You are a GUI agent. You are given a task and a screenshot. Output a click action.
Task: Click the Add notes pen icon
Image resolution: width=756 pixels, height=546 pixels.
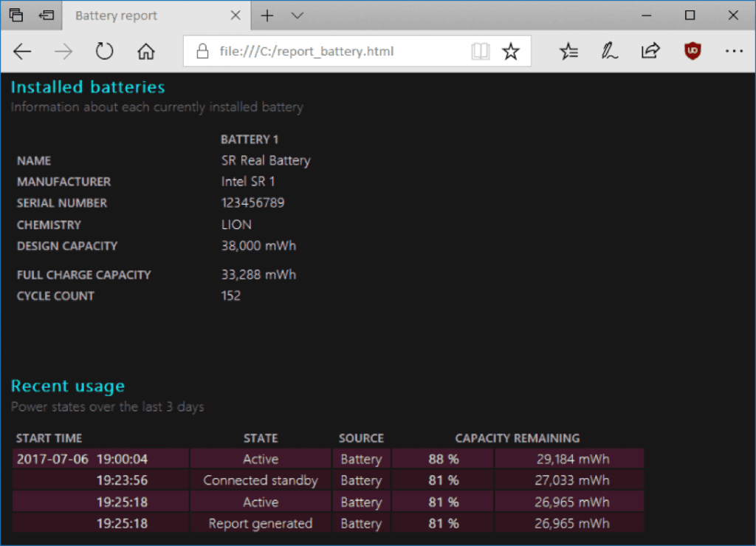click(x=609, y=52)
